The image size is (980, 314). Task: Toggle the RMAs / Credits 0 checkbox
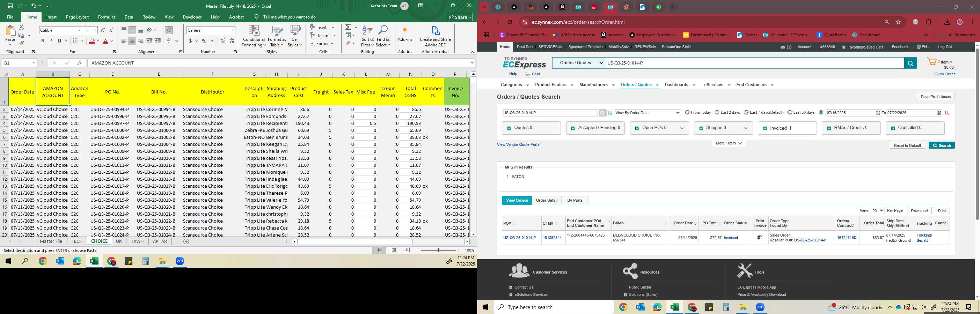point(829,128)
